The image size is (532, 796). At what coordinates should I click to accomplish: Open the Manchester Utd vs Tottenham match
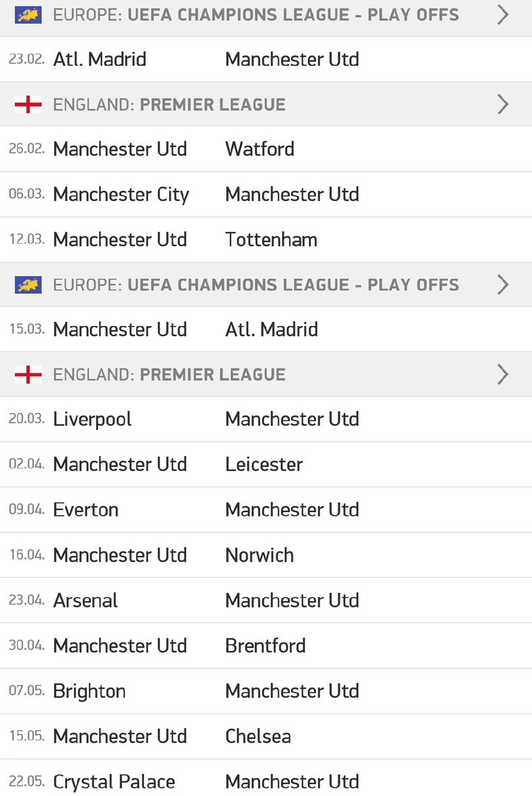[266, 239]
